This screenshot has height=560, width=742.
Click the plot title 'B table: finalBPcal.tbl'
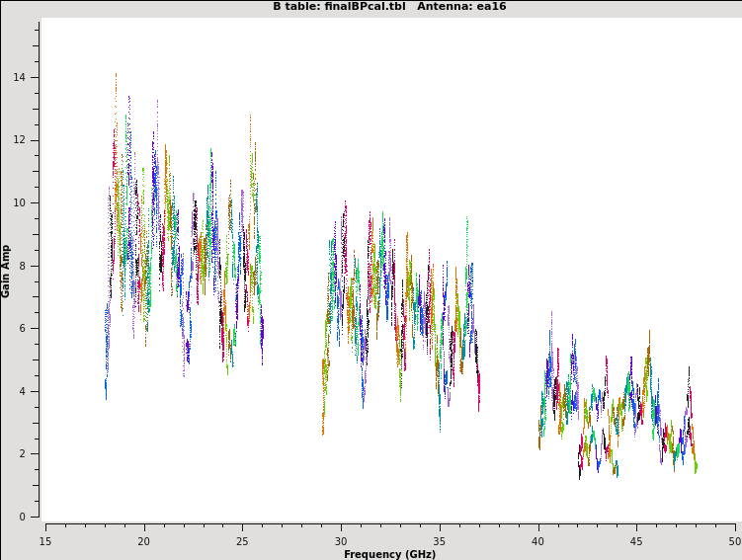[339, 7]
